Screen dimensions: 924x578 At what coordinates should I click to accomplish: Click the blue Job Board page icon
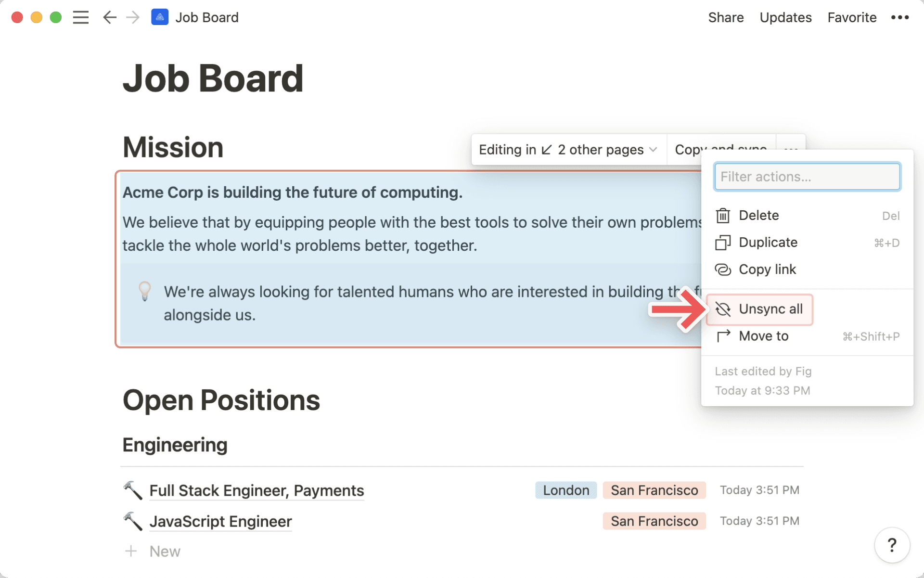click(160, 17)
